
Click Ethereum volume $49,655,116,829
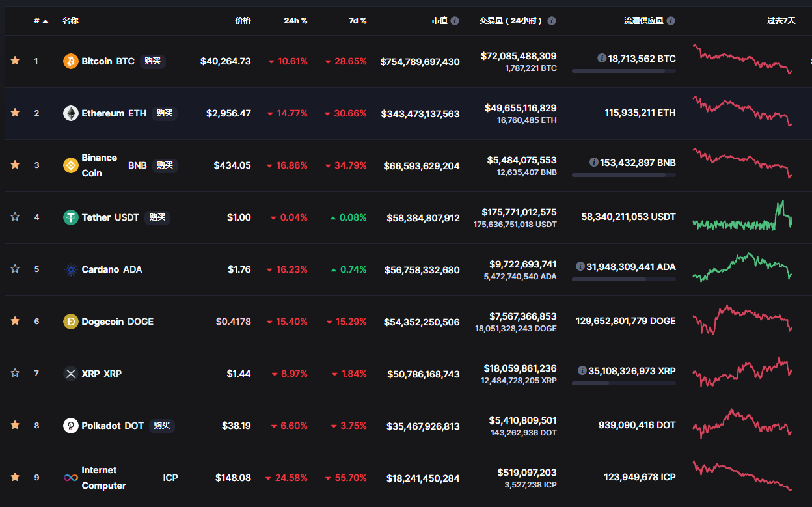pyautogui.click(x=521, y=108)
